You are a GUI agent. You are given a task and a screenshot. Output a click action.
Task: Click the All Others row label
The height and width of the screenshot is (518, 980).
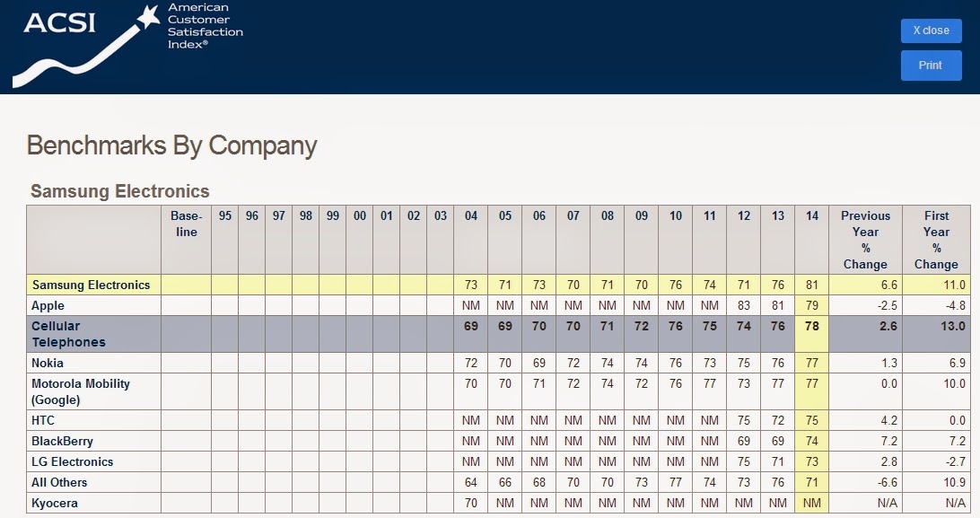[x=59, y=482]
